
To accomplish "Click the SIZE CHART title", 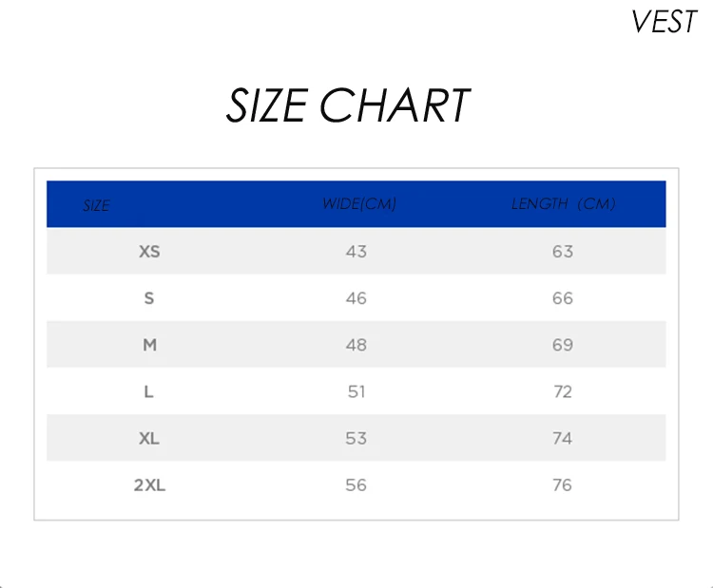I will point(348,105).
